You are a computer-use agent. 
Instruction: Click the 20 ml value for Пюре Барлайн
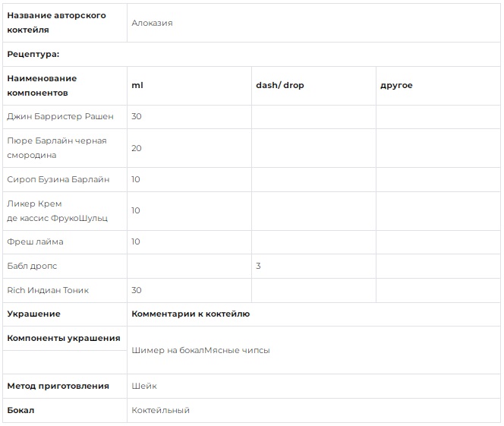coord(137,148)
